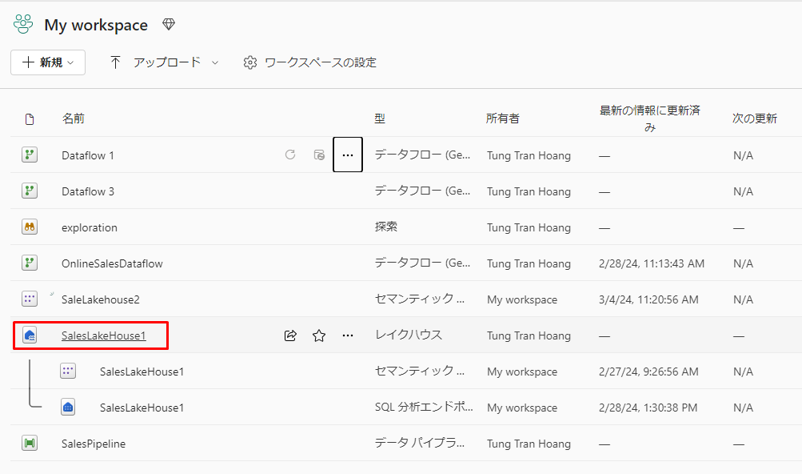Viewport: 802px width, 474px height.
Task: Click 2/27/24, 9:26:56 AM refresh time
Action: click(649, 372)
